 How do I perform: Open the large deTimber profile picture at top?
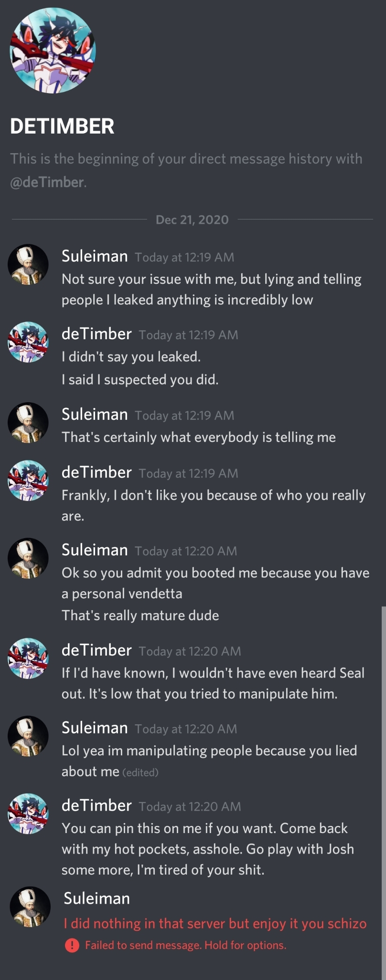pos(53,51)
